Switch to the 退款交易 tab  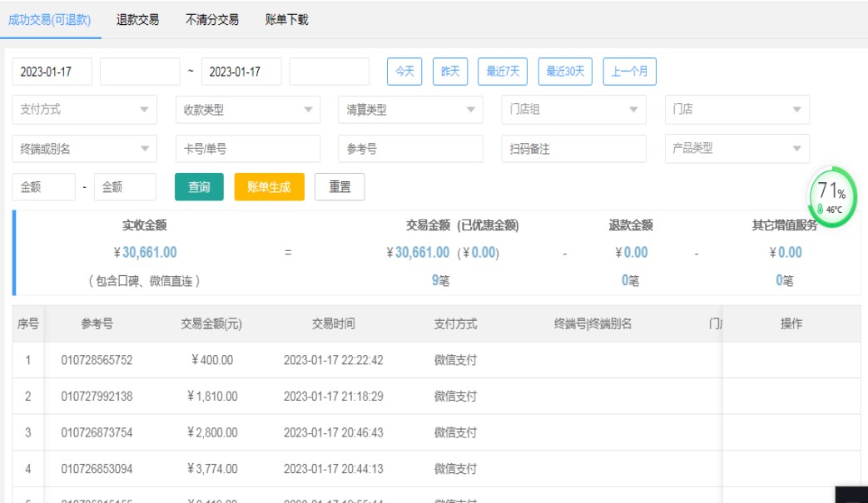pyautogui.click(x=137, y=19)
